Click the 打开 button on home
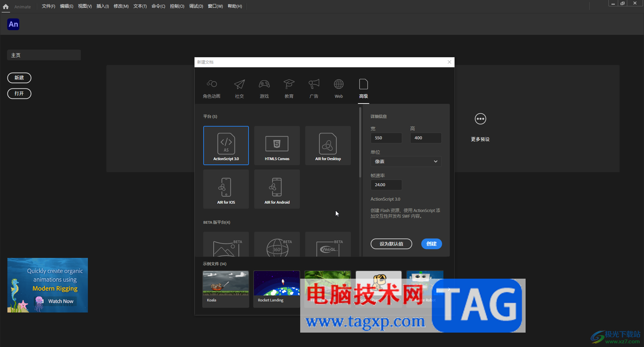 pyautogui.click(x=19, y=93)
